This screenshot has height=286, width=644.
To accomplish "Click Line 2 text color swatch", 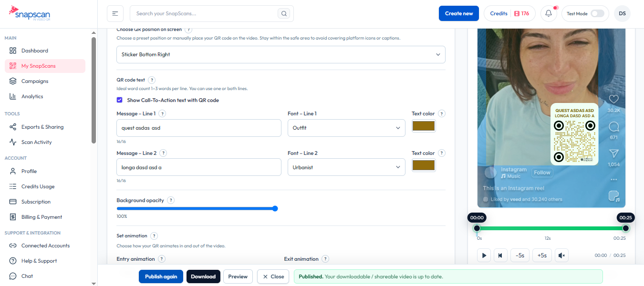I will pyautogui.click(x=424, y=165).
